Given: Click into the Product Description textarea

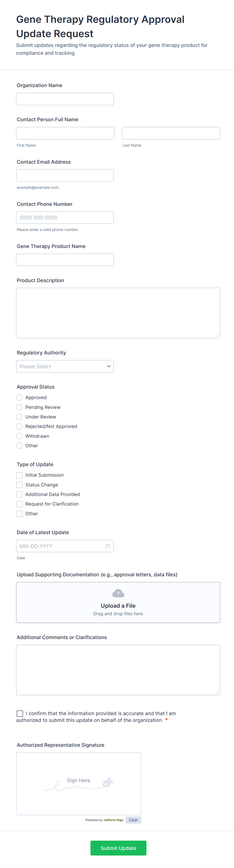Looking at the screenshot, I should 118,313.
